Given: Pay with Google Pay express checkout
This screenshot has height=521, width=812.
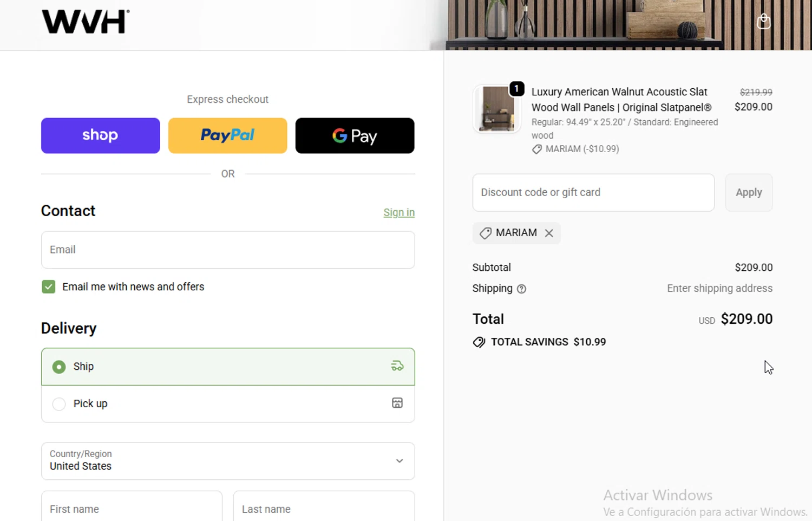Looking at the screenshot, I should (355, 135).
